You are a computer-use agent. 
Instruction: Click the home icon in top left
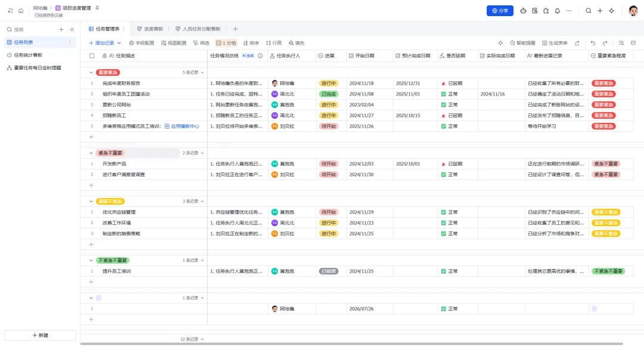20,11
